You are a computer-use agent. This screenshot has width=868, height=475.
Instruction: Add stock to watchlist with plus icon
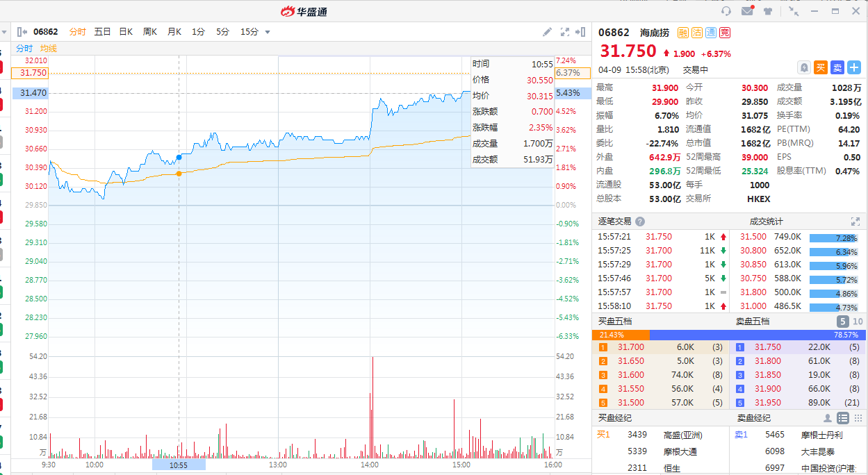854,67
